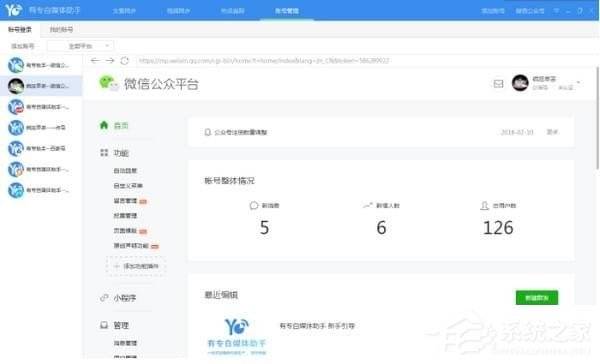Open 更多 link beside the announcement date
Screen dimensions: 600x364
tap(552, 132)
